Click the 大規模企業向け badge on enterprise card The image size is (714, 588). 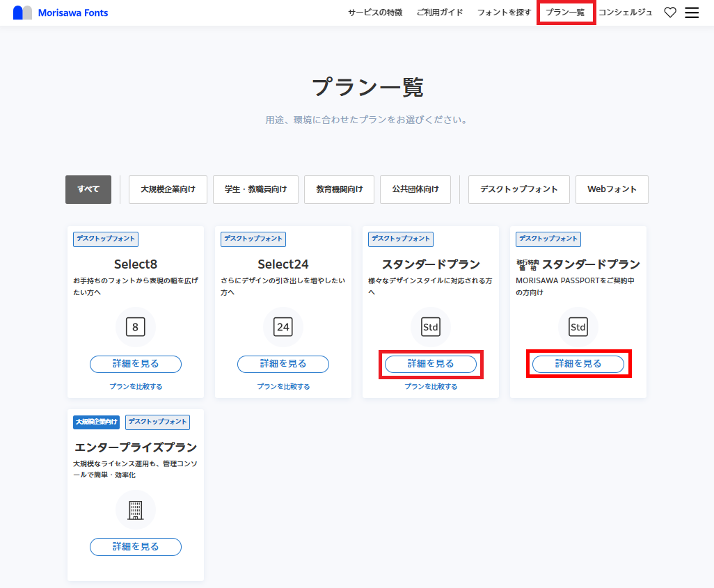click(96, 422)
